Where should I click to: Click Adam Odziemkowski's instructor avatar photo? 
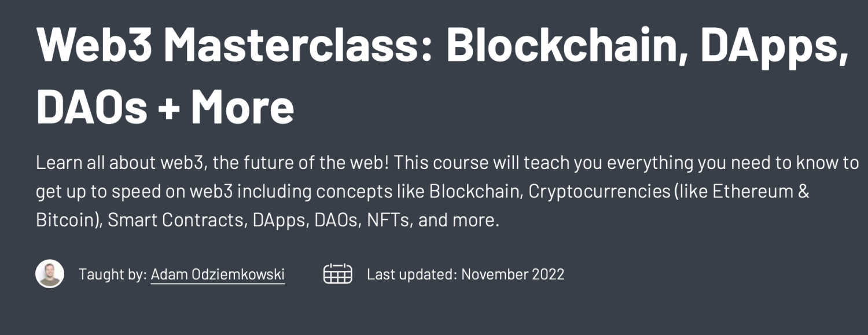coord(50,274)
